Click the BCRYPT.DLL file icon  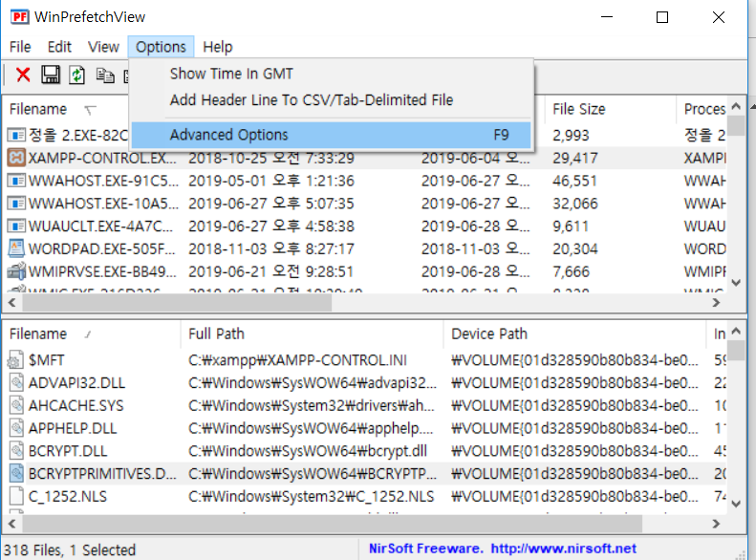tap(16, 451)
